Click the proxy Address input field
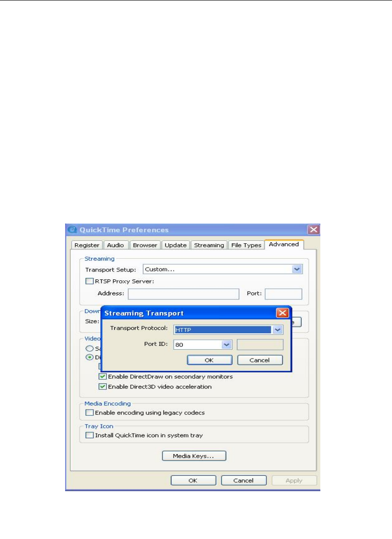The image size is (392, 539). click(184, 294)
